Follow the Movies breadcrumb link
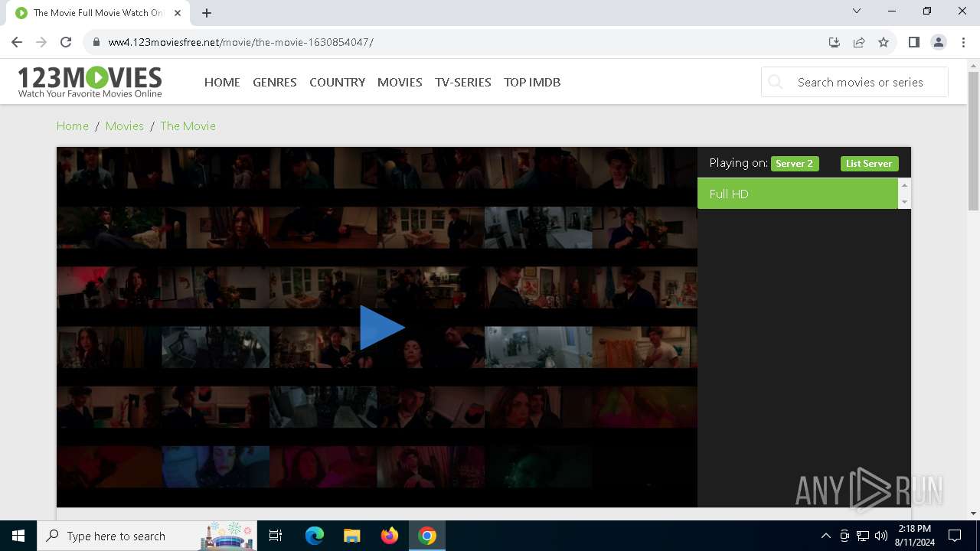The image size is (980, 551). [125, 126]
